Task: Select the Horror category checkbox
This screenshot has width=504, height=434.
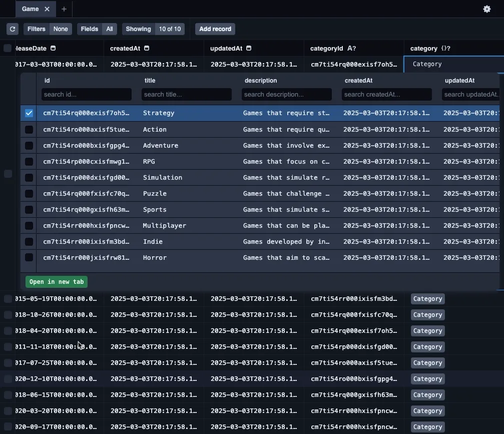Action: tap(29, 257)
